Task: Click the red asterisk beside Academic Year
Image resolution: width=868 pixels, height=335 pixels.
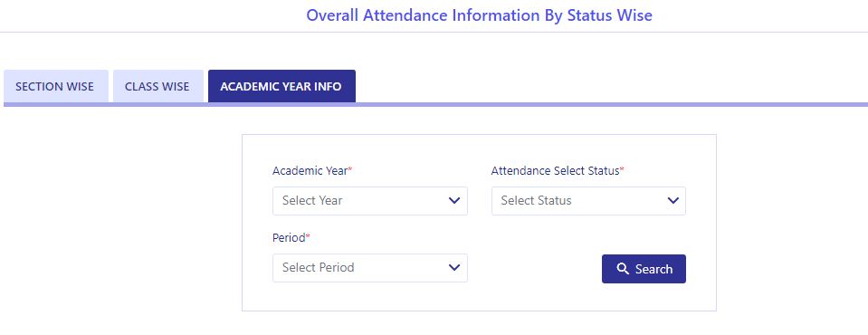Action: tap(350, 169)
